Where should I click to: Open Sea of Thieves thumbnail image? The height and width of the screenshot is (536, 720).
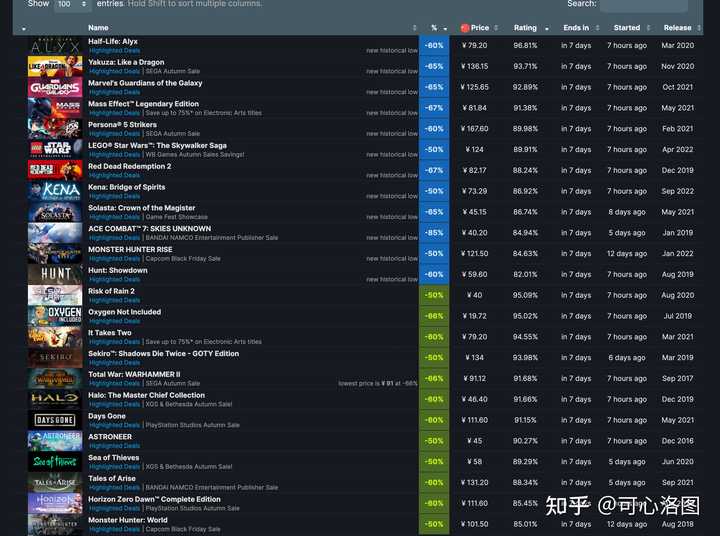coord(55,462)
